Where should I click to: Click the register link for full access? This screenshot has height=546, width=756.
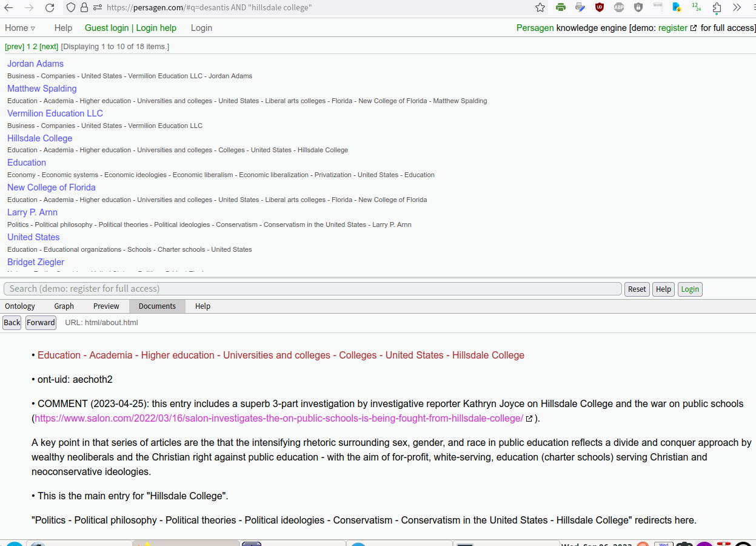coord(673,28)
